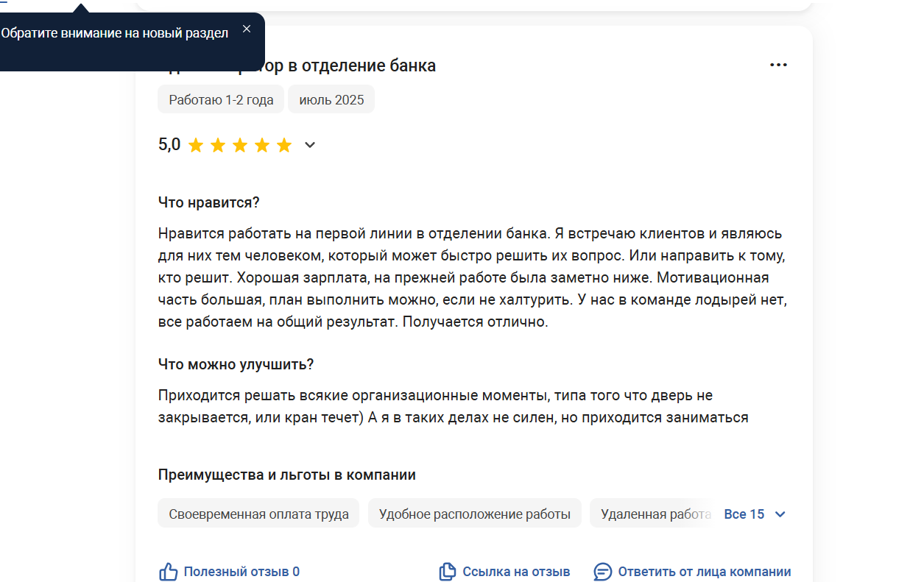Viewport: 924px width, 582px height.
Task: Open Ответить от лица компании link
Action: pos(705,572)
